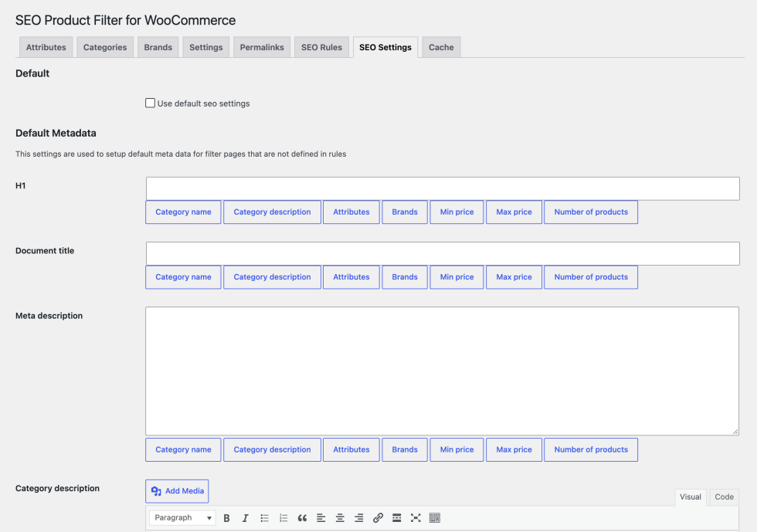
Task: Enable Use default seo settings checkbox
Action: pos(150,103)
